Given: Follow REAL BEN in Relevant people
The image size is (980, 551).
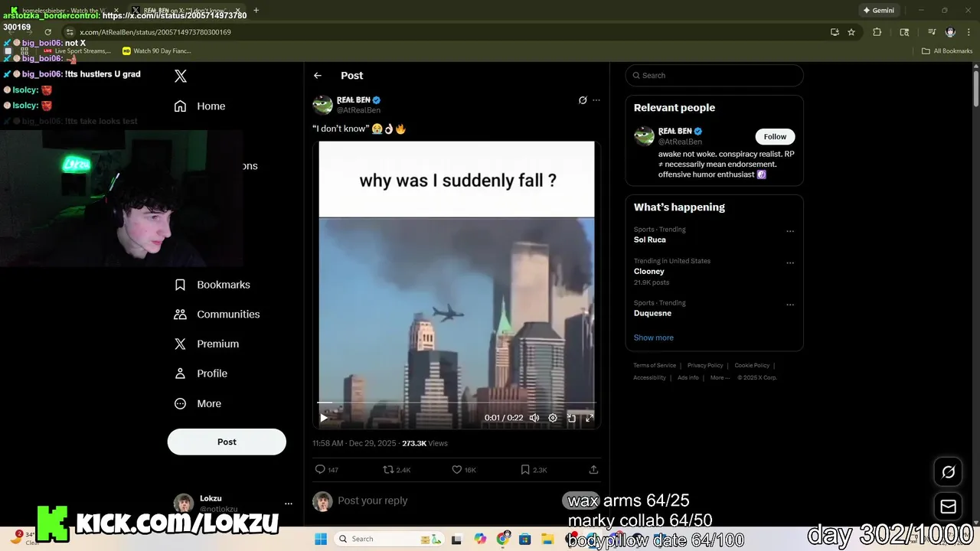Looking at the screenshot, I should tap(775, 137).
